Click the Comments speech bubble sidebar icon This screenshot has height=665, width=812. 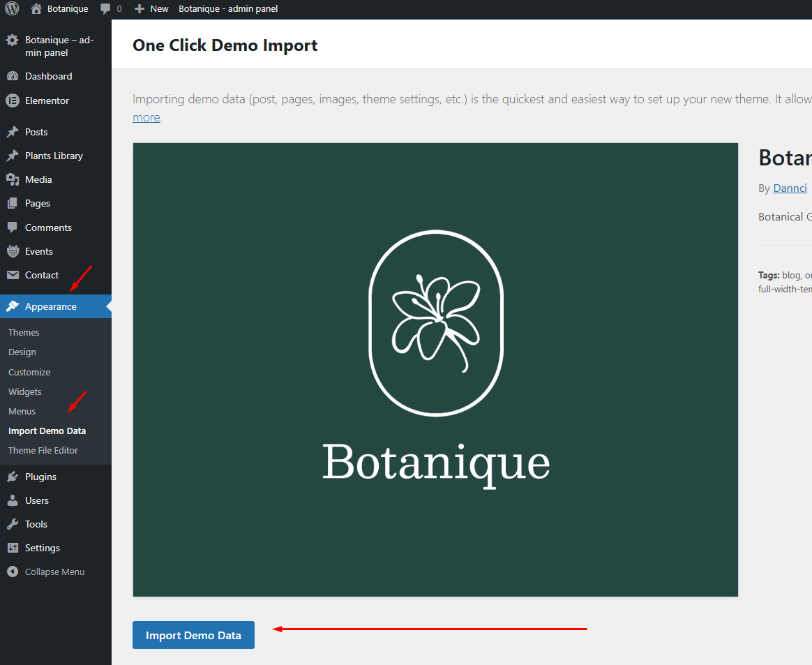[x=13, y=227]
